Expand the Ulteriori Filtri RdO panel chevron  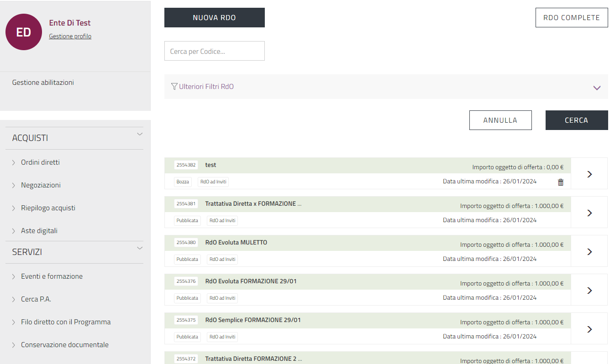597,88
